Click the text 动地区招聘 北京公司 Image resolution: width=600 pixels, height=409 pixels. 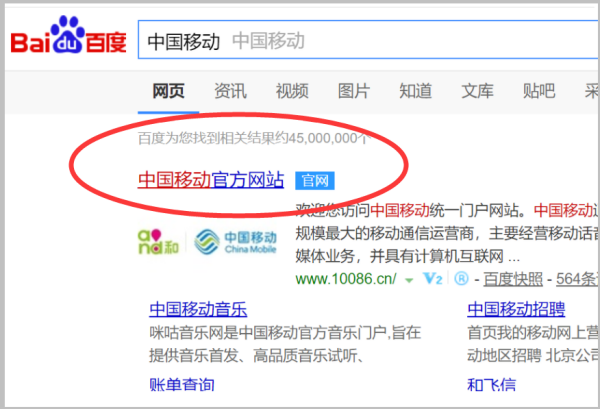click(x=532, y=355)
